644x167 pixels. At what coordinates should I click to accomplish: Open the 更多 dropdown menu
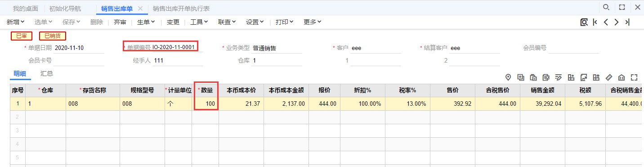[313, 22]
